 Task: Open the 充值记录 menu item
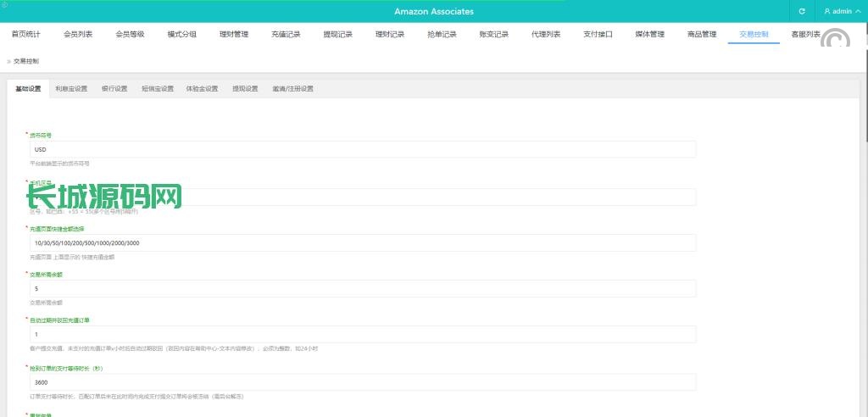(286, 35)
